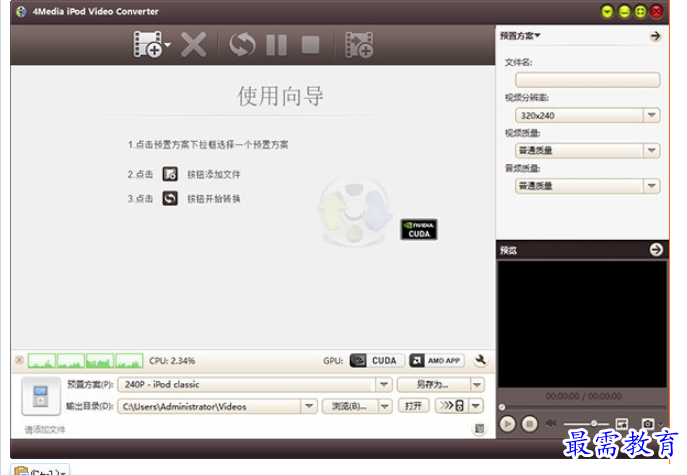Click the iPod device profile icon
Viewport: 687px width, 475px height.
[x=41, y=396]
